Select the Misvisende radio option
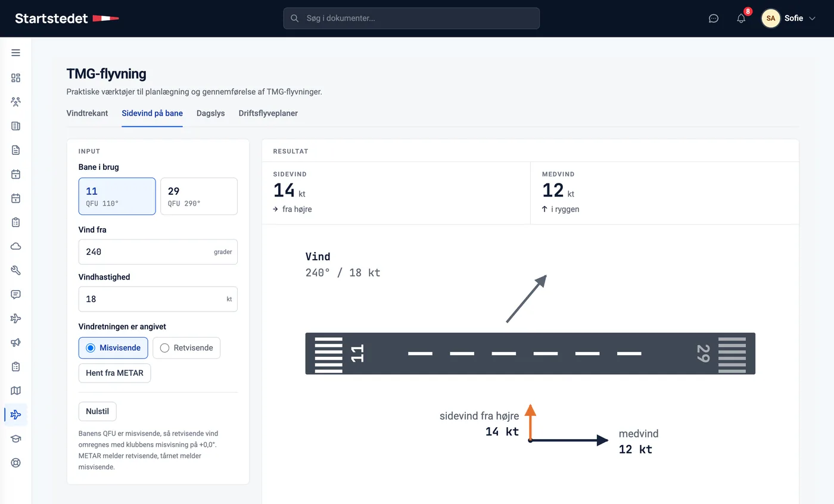This screenshot has height=504, width=834. pyautogui.click(x=113, y=348)
